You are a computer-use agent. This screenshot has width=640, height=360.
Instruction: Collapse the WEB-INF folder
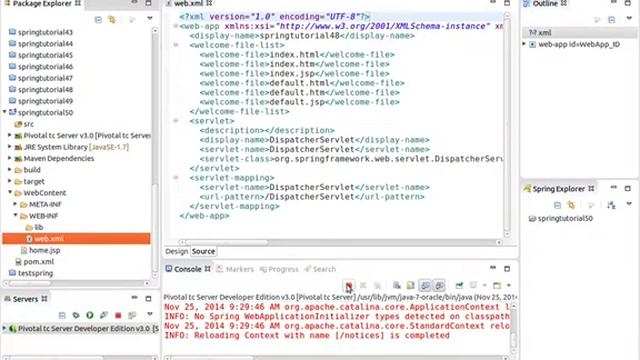(x=16, y=215)
